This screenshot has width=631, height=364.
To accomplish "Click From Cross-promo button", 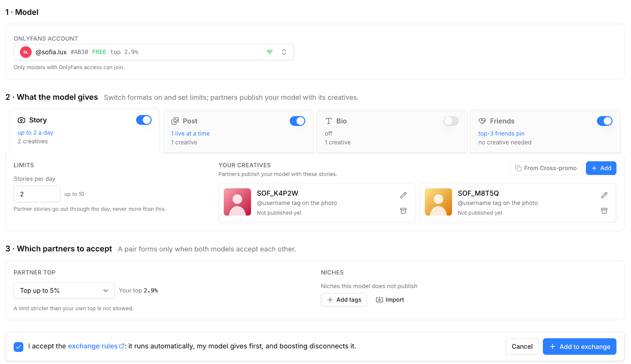I will point(546,168).
